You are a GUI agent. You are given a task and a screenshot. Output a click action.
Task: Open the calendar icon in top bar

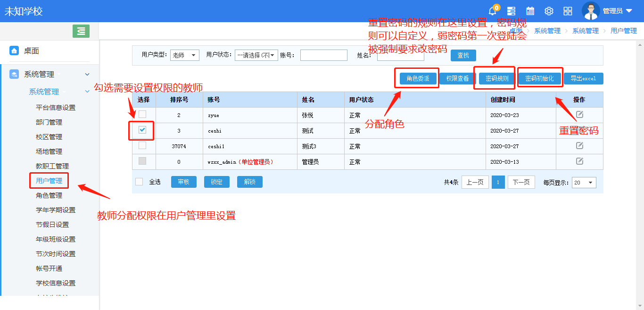pos(530,11)
